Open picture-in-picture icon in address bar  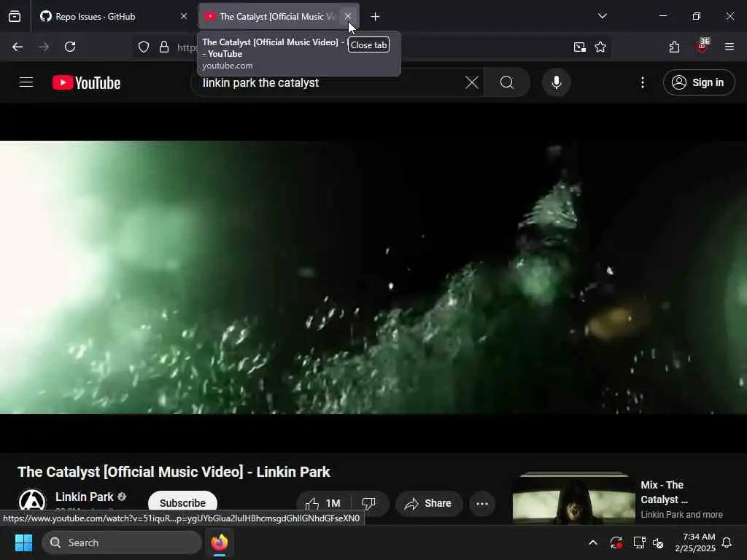[x=580, y=47]
